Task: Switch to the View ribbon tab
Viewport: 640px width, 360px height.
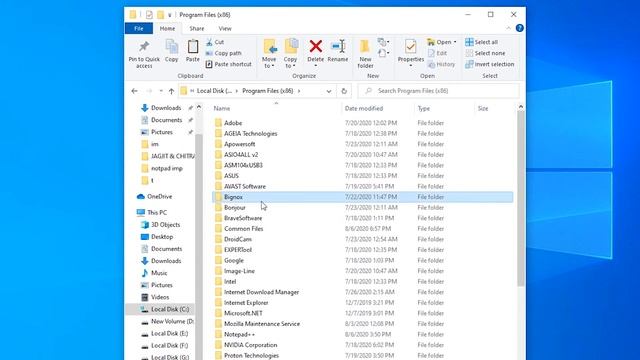Action: tap(225, 28)
